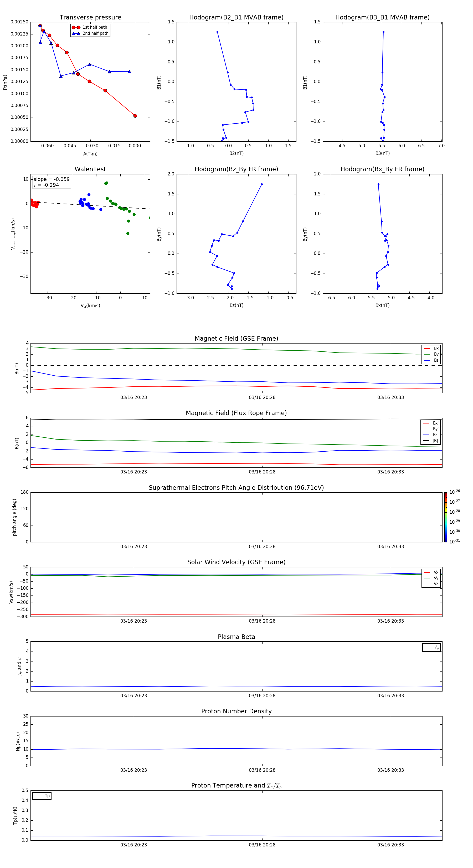The width and height of the screenshot is (473, 868).
Task: Click the 180 tick label on the pitch angle axis
Action: point(25,492)
